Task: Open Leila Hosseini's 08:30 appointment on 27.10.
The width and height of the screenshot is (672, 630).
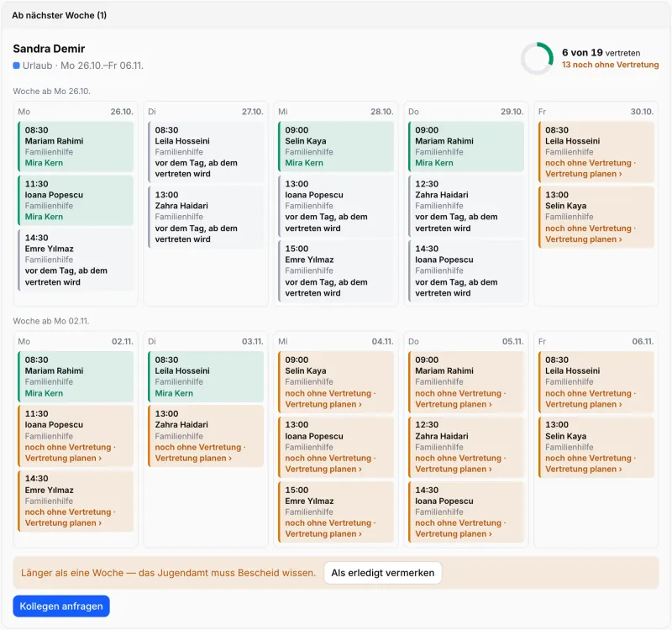Action: tap(206, 152)
